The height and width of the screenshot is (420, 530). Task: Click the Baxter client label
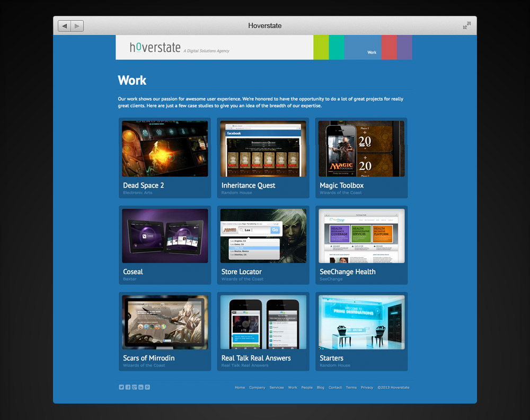[130, 279]
